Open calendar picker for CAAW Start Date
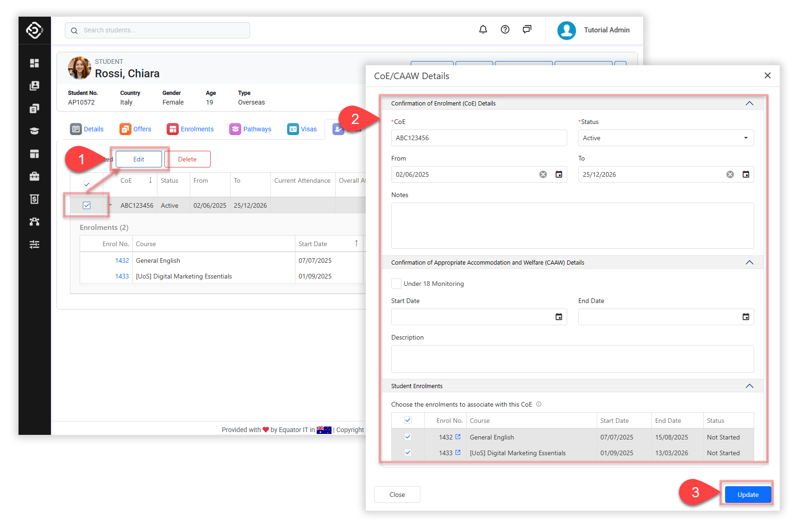Viewport: 801px width, 532px height. pos(559,317)
